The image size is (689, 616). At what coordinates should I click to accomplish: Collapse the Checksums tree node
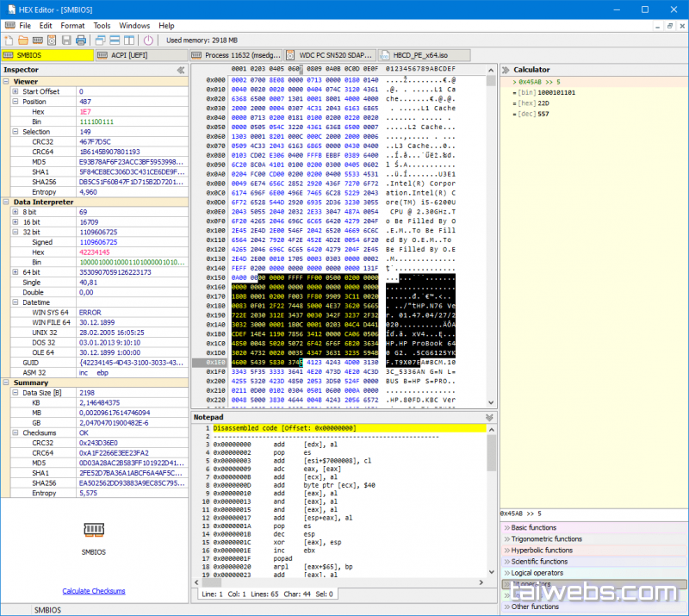point(16,432)
